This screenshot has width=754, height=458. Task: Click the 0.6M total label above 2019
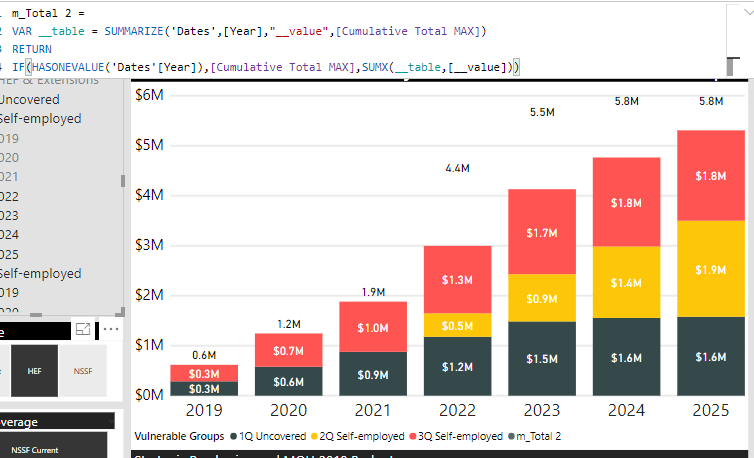(x=204, y=355)
